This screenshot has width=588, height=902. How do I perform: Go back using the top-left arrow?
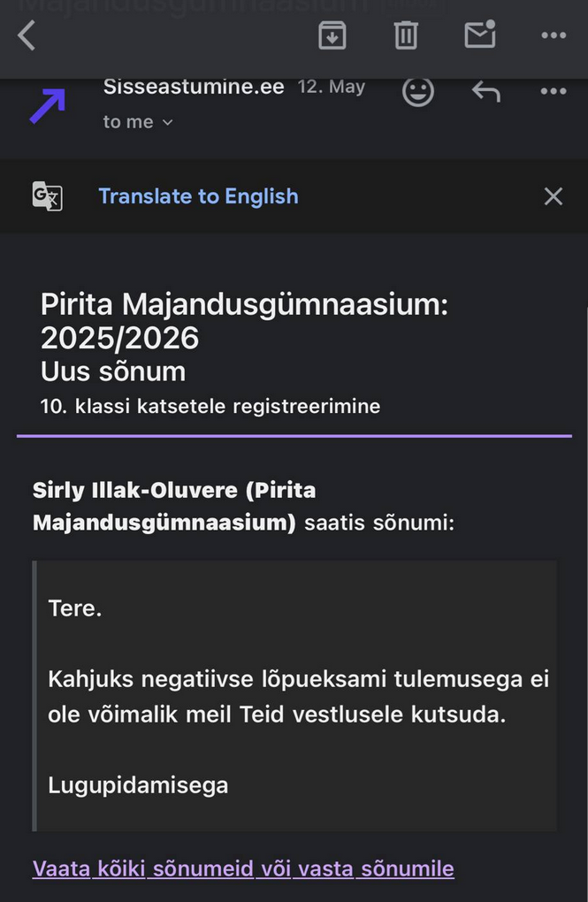(27, 35)
